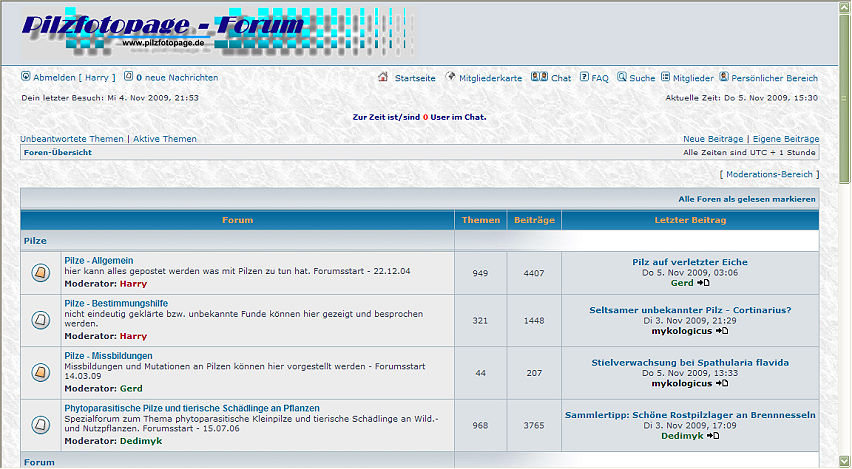852x469 pixels.
Task: Click the Mitglieder list icon
Action: pyautogui.click(x=665, y=77)
